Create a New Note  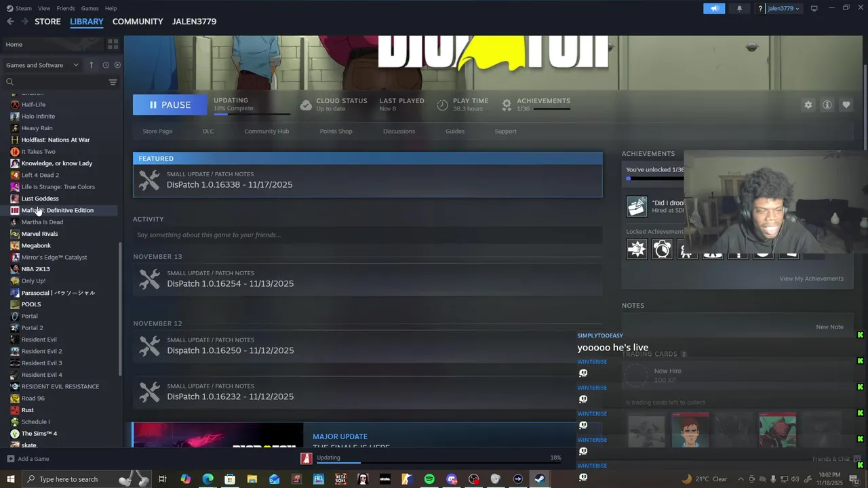[x=829, y=327]
